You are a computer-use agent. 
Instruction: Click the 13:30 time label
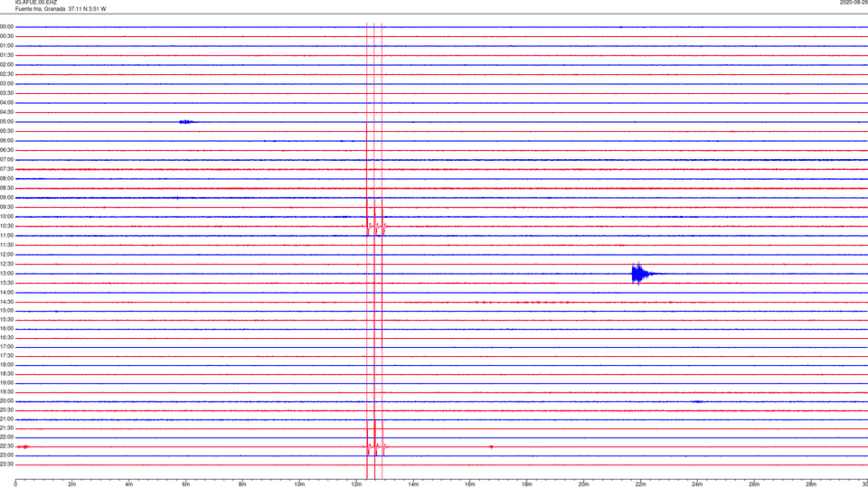(x=7, y=283)
